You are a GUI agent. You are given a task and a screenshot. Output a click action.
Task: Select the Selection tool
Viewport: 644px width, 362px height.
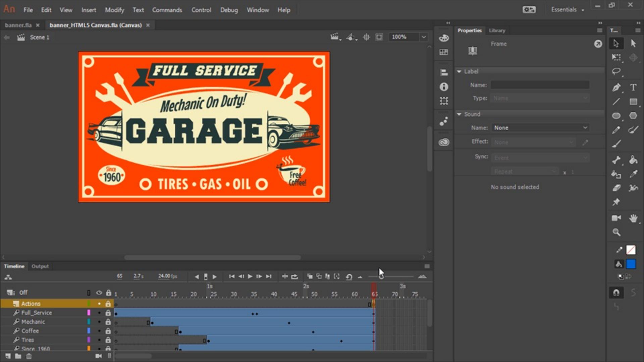pyautogui.click(x=616, y=44)
